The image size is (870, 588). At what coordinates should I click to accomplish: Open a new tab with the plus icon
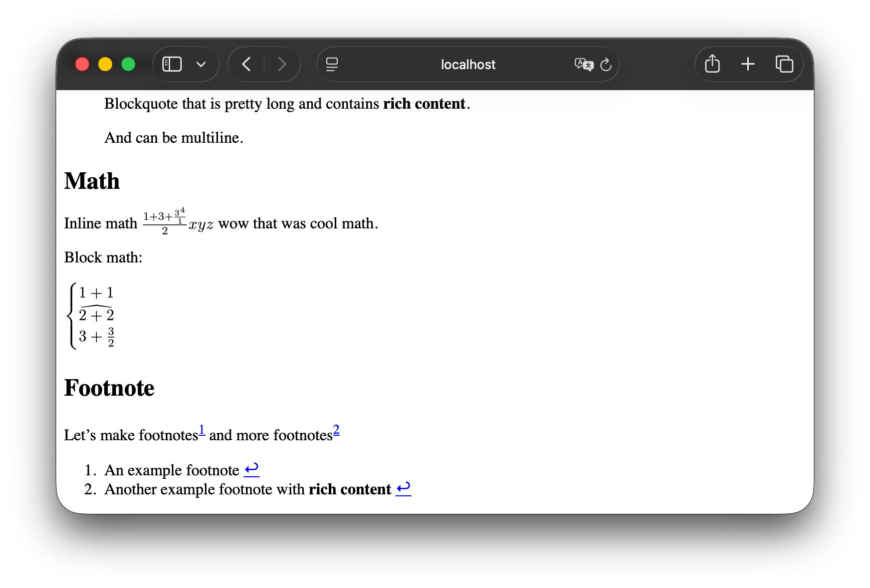pos(747,64)
